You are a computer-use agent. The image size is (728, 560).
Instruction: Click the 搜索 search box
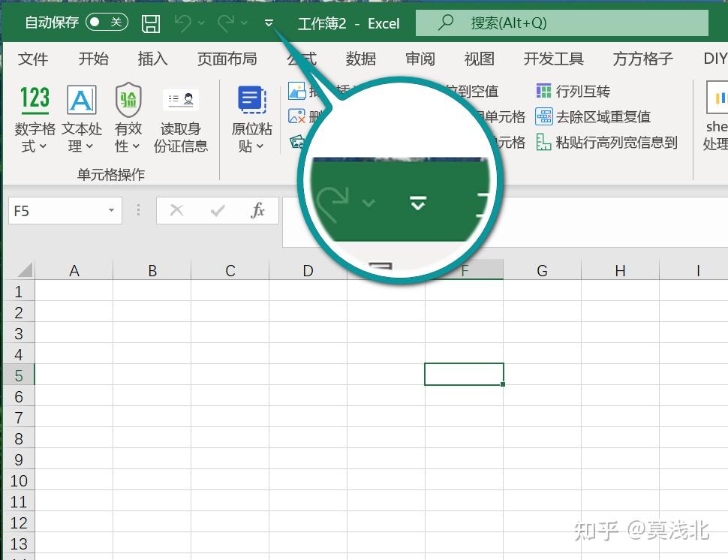(561, 23)
